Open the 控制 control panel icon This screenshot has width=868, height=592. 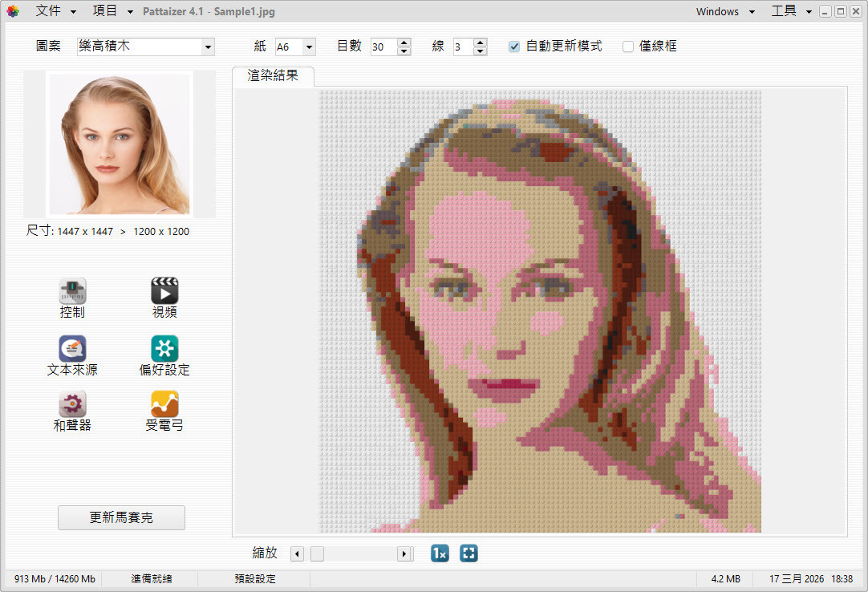point(72,291)
